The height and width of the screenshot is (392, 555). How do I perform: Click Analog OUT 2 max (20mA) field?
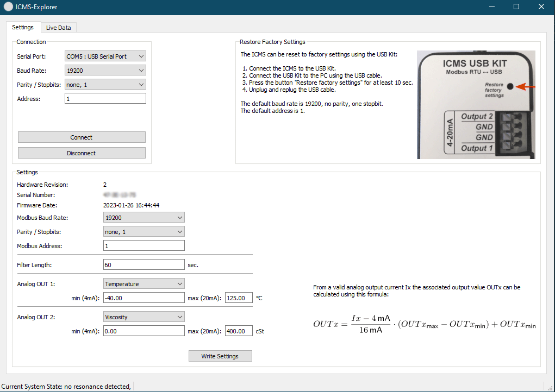(239, 331)
